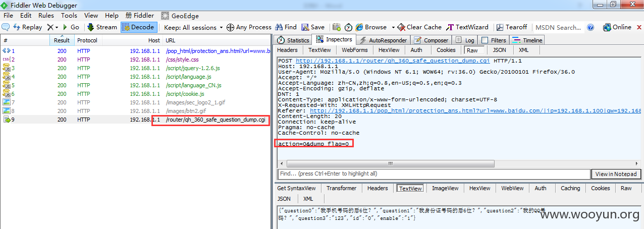
Task: Select the response Transformer tab
Action: pyautogui.click(x=341, y=188)
